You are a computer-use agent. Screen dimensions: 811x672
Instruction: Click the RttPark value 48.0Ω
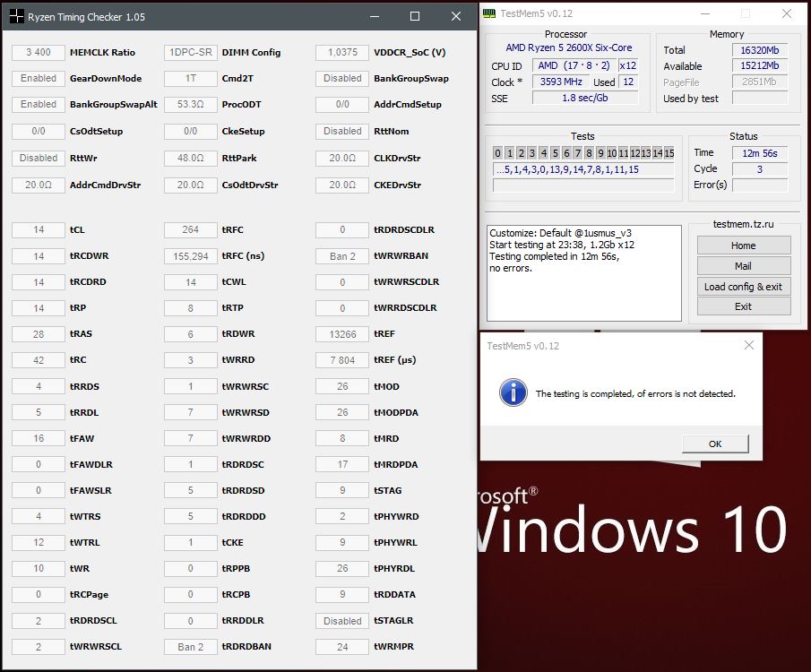(x=190, y=158)
